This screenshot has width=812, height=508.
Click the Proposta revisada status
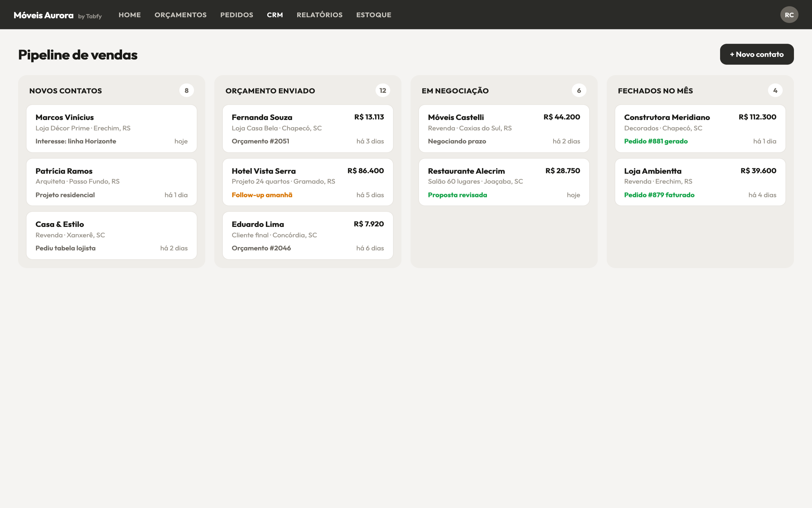click(x=457, y=195)
